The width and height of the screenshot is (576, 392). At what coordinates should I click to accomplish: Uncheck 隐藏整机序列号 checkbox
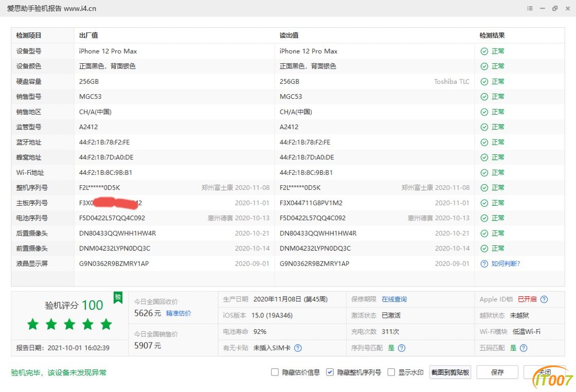point(330,372)
